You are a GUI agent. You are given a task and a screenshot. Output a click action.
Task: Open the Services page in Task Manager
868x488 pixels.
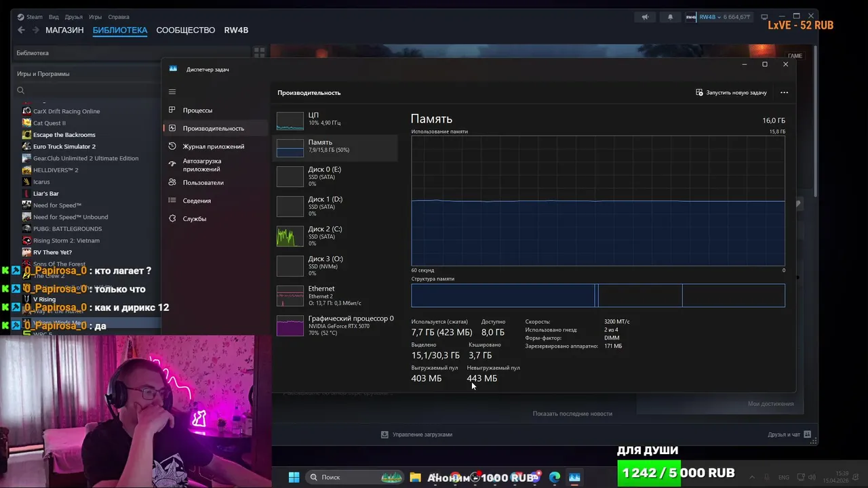pos(194,219)
